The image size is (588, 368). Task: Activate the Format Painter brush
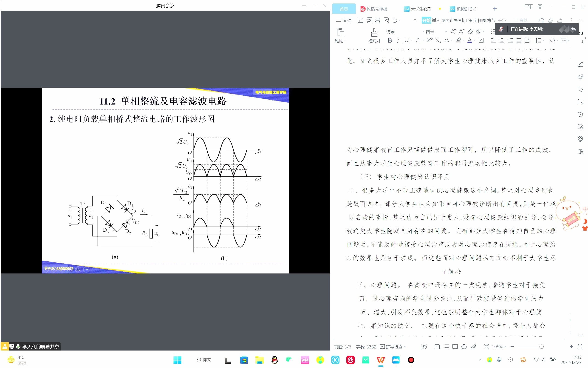(374, 32)
